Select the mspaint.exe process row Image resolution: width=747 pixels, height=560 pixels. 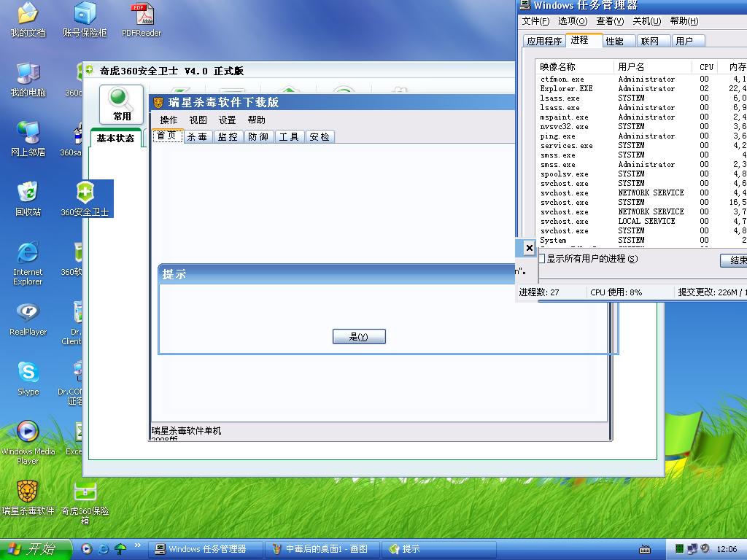[641, 117]
